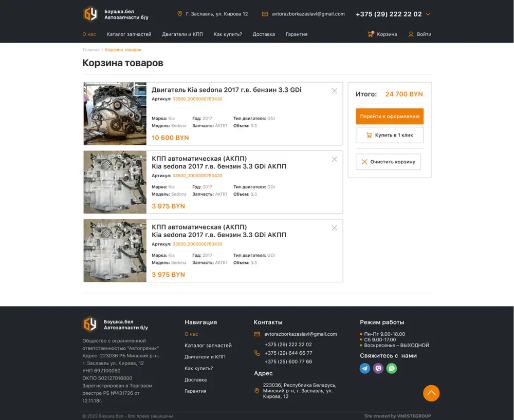Open the footer Каталог запчастей link
The height and width of the screenshot is (420, 514).
208,346
